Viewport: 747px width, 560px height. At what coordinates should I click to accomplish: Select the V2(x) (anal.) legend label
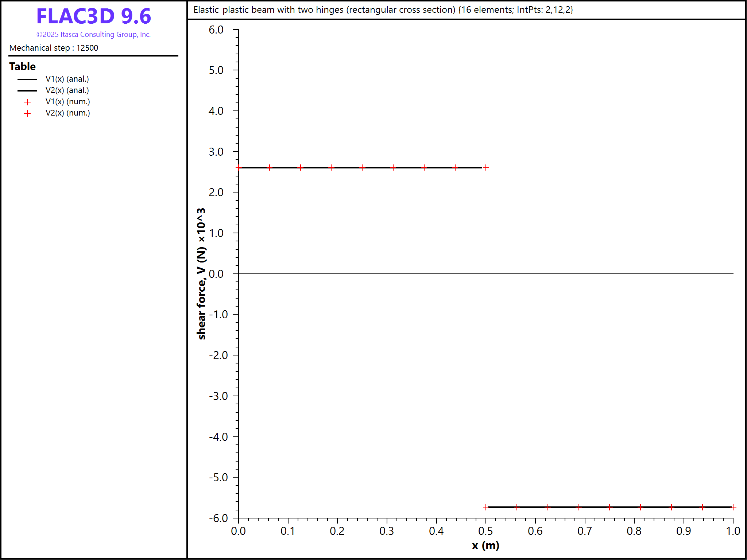pyautogui.click(x=67, y=90)
